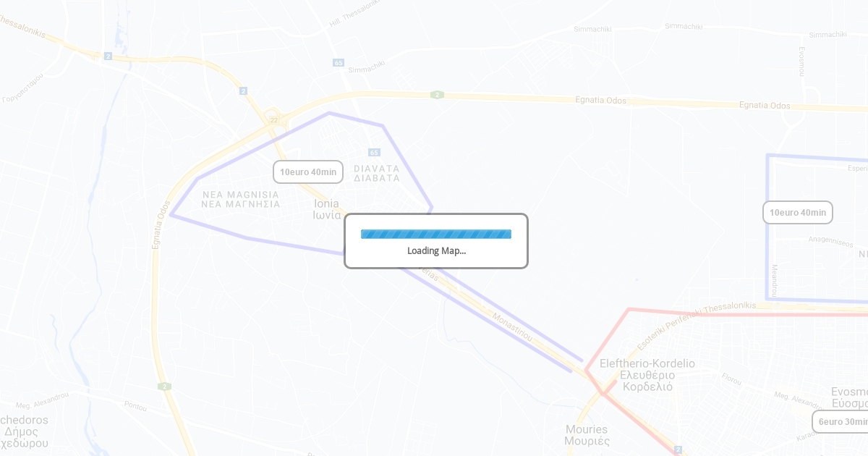This screenshot has height=456, width=868.
Task: Select the 10euro 40min tag beside Diavata
Action: pos(308,172)
